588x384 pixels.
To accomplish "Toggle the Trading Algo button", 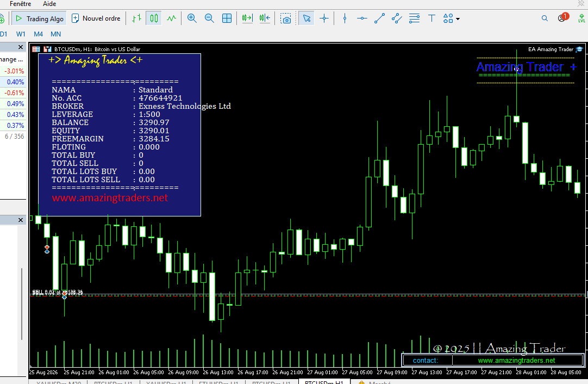I will tap(39, 18).
